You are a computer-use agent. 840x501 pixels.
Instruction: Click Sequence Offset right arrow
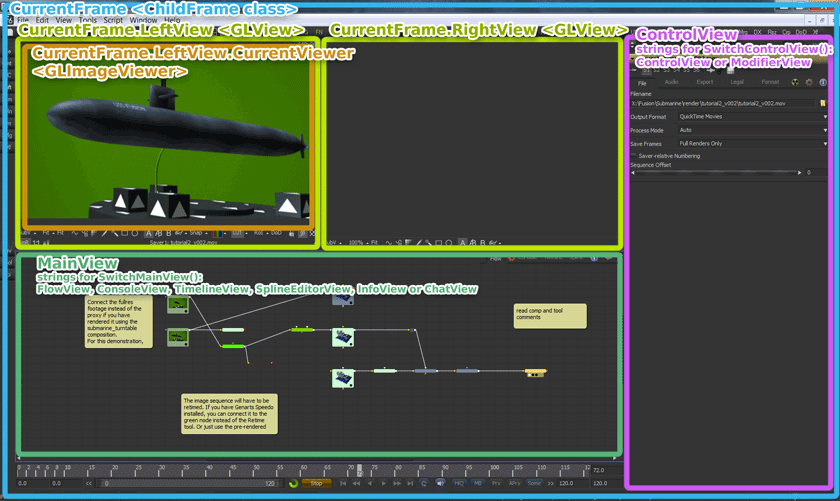(799, 173)
